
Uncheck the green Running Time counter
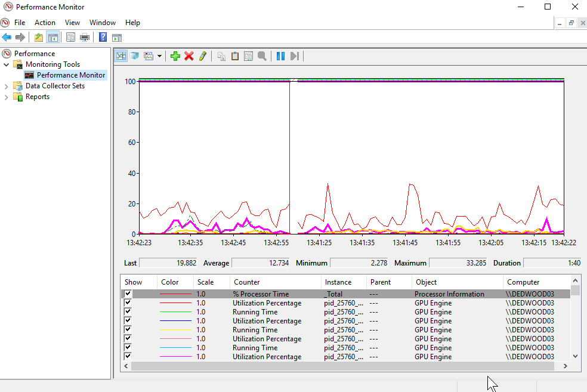point(127,311)
